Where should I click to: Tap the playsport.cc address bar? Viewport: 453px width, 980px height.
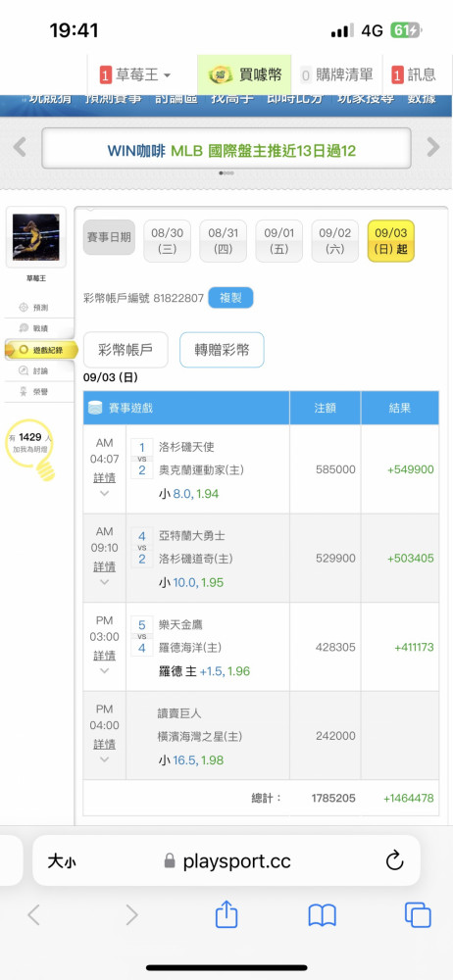[227, 861]
